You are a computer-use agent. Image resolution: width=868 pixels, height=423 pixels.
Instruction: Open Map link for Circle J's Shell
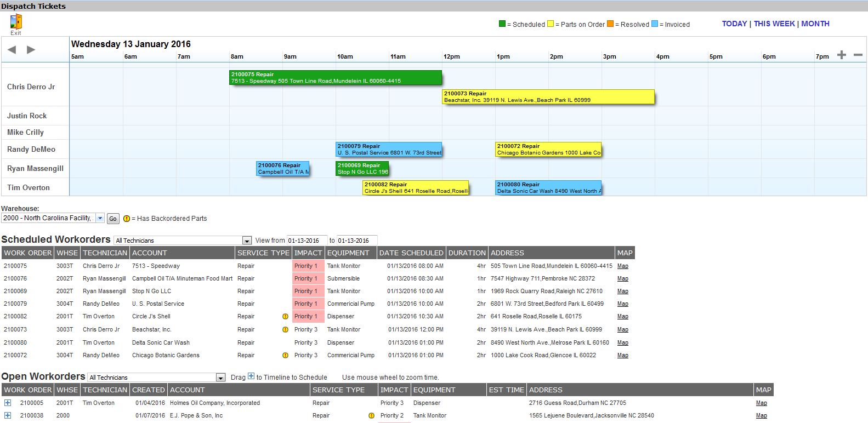(x=623, y=317)
